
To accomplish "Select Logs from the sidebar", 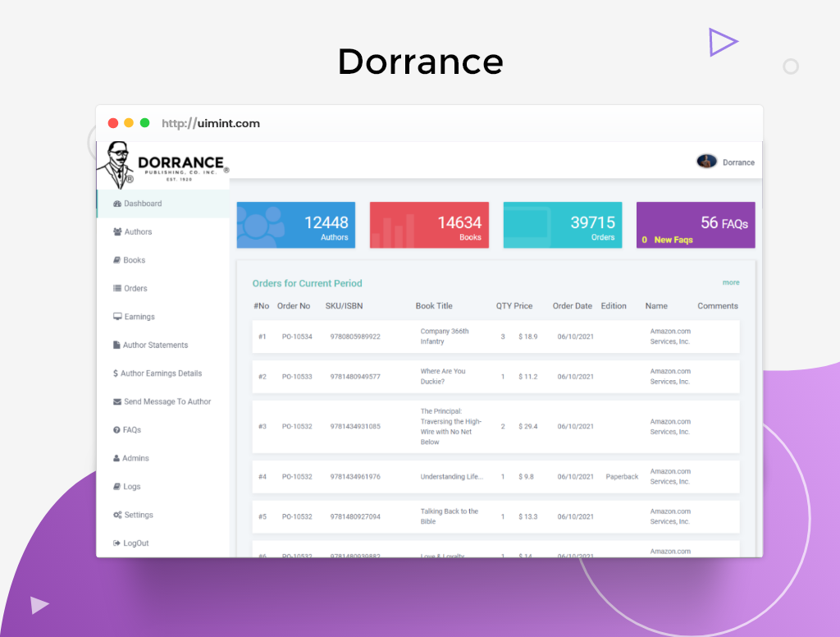I will click(x=131, y=487).
